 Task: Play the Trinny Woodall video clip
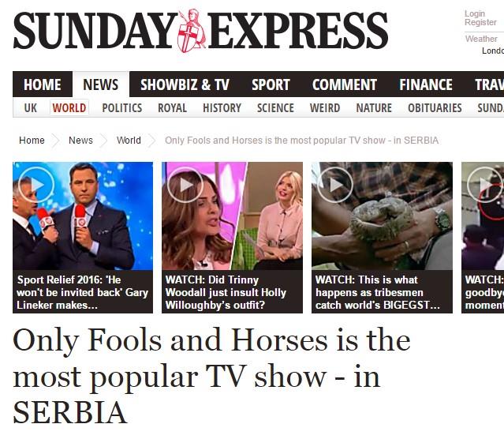click(185, 185)
